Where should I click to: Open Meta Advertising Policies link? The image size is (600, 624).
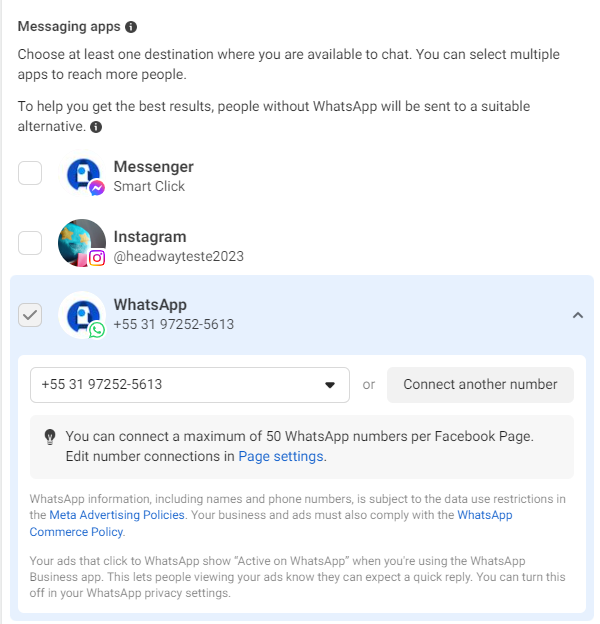coord(117,515)
